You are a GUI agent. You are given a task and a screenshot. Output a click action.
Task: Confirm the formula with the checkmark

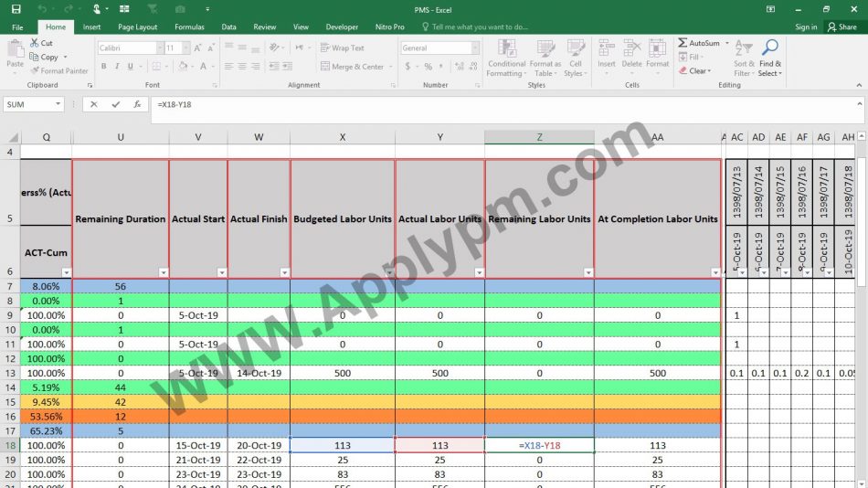pyautogui.click(x=115, y=104)
